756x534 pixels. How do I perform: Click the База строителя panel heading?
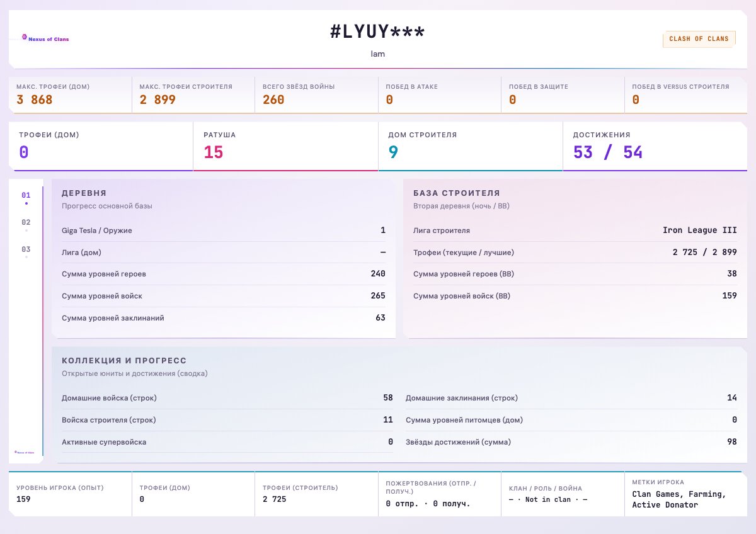point(457,193)
